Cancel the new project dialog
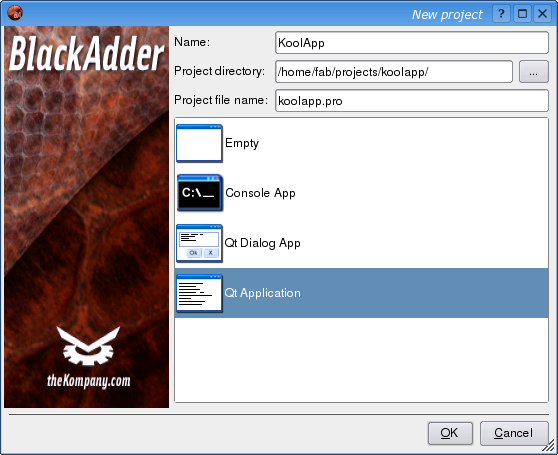 pyautogui.click(x=514, y=433)
